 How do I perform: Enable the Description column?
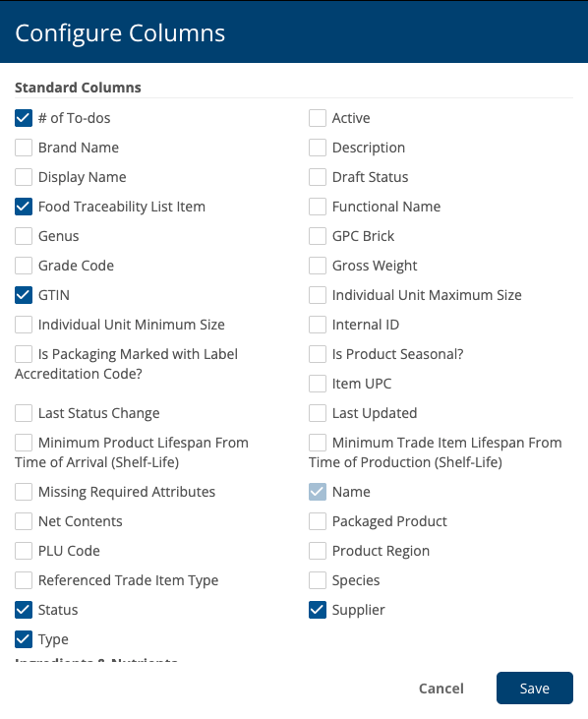click(x=318, y=148)
